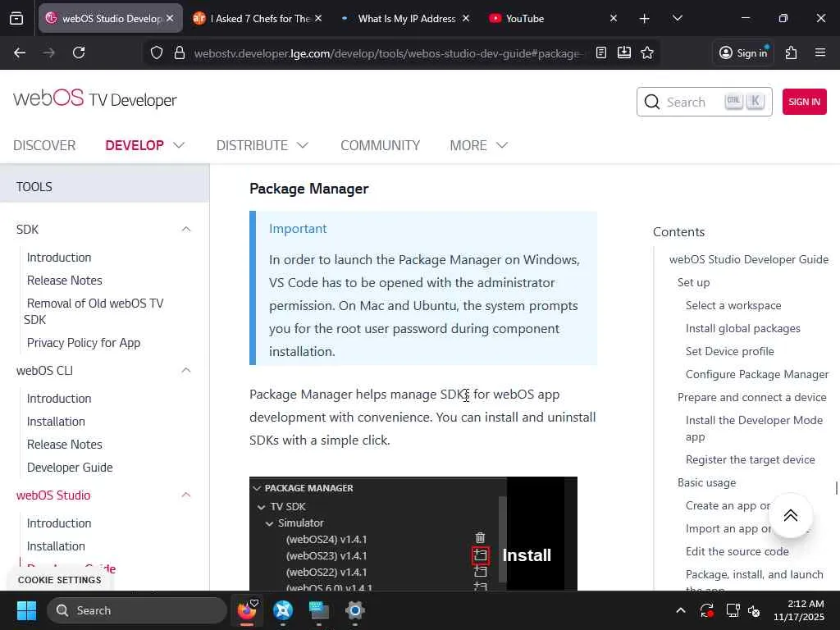This screenshot has height=630, width=840.
Task: Jump to Edit the source code
Action: tap(737, 551)
